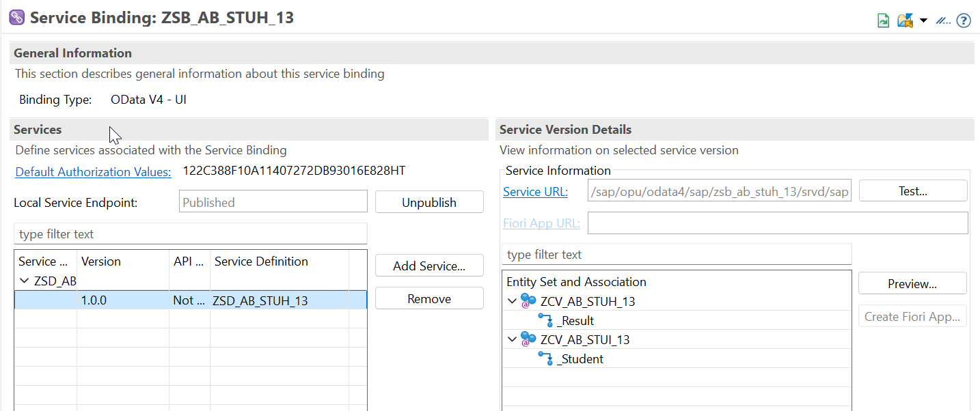Open the Service URL link
The width and height of the screenshot is (980, 411).
pyautogui.click(x=535, y=192)
